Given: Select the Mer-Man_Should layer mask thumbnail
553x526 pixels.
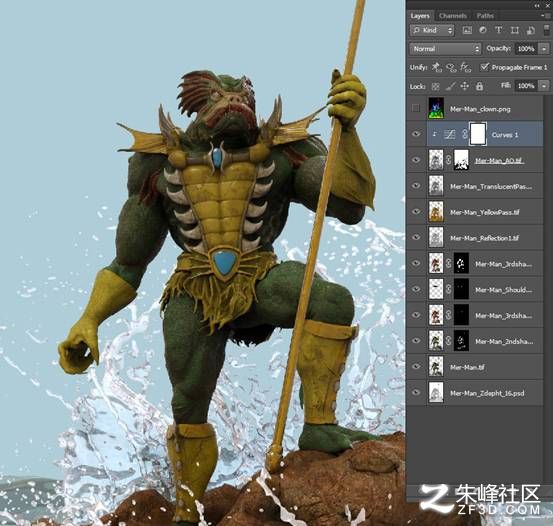Looking at the screenshot, I should [461, 289].
